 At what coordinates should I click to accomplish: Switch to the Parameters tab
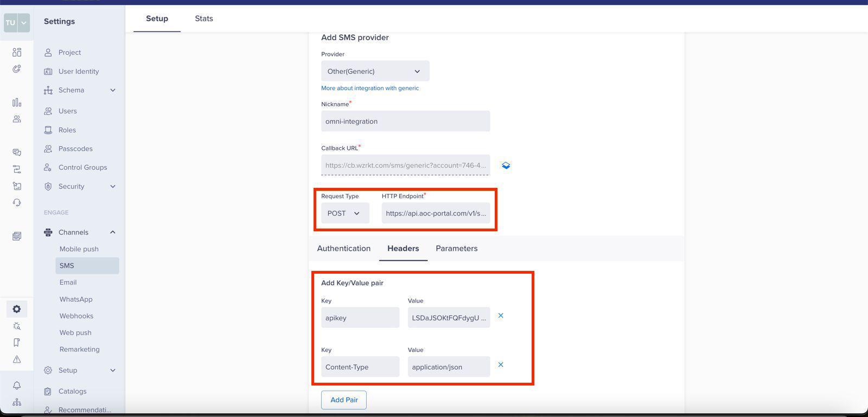point(456,249)
